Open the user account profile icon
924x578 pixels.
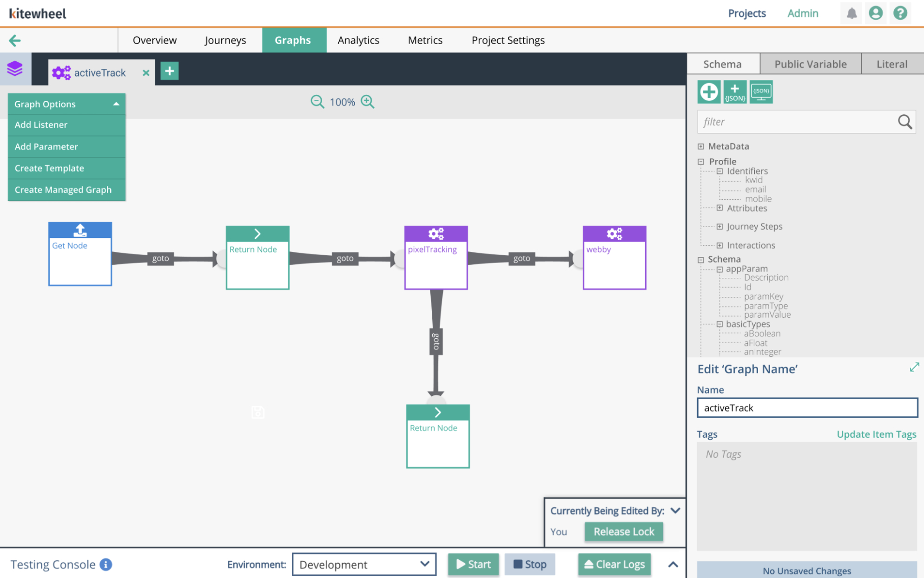click(876, 13)
